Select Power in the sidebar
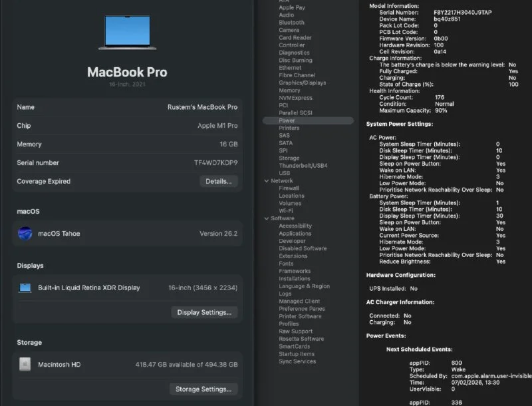 [x=287, y=120]
